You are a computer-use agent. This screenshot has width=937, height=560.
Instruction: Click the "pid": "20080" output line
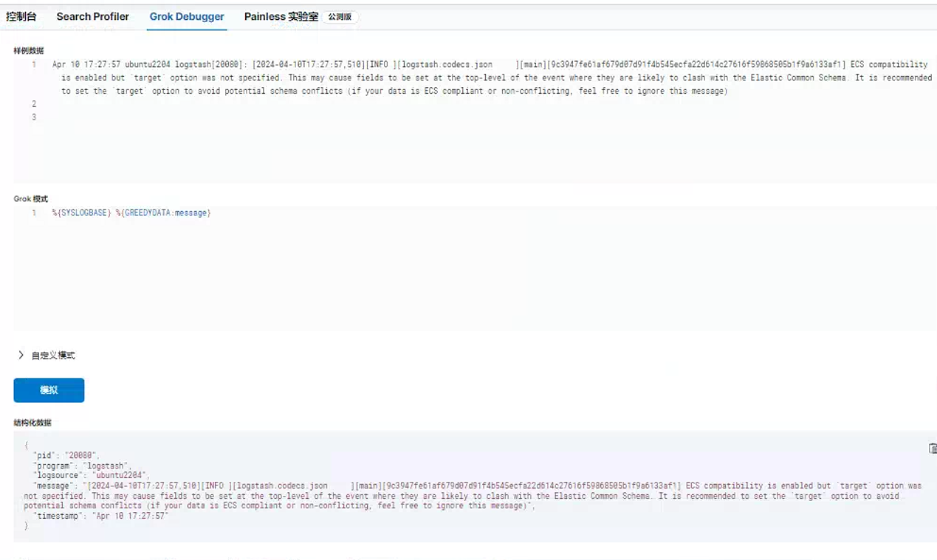click(66, 456)
